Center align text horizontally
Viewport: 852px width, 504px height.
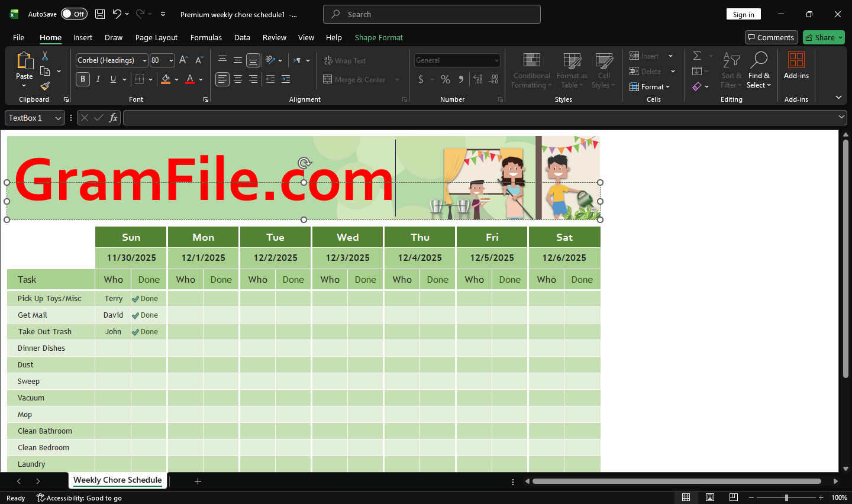pos(238,79)
